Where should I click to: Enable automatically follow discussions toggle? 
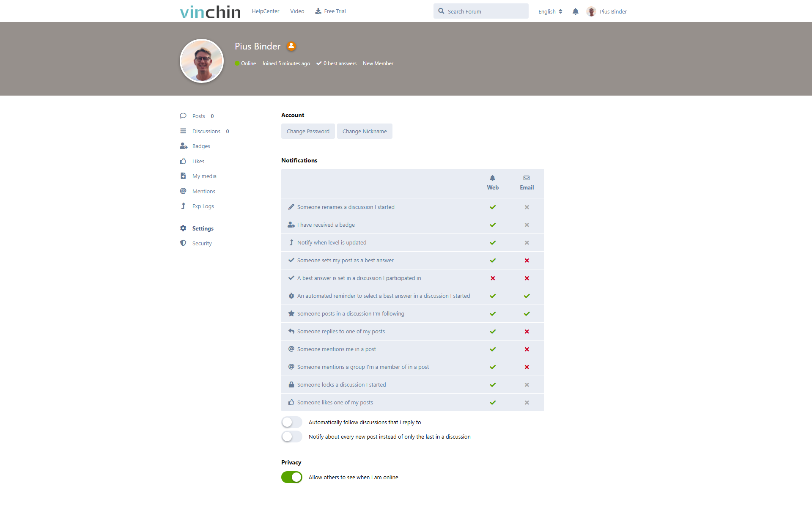tap(292, 422)
